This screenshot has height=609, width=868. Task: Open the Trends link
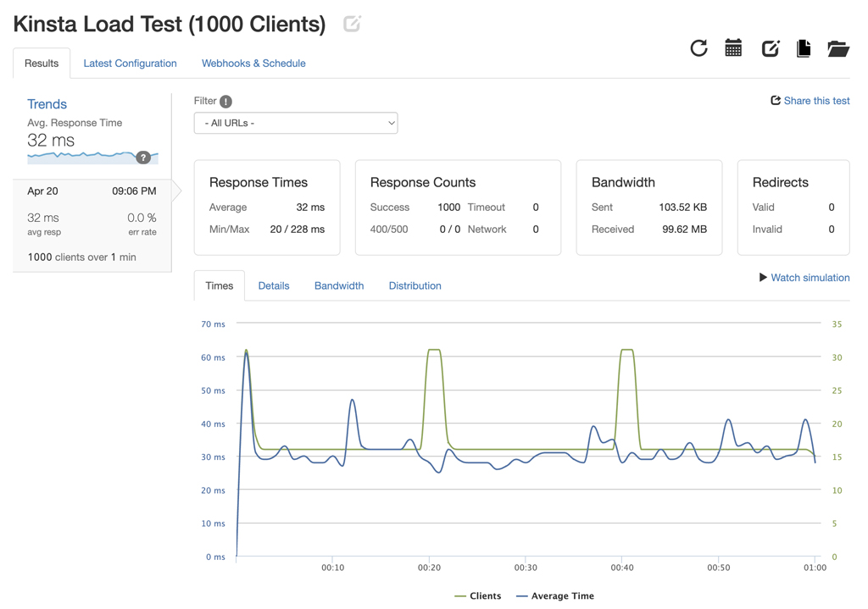pos(47,104)
